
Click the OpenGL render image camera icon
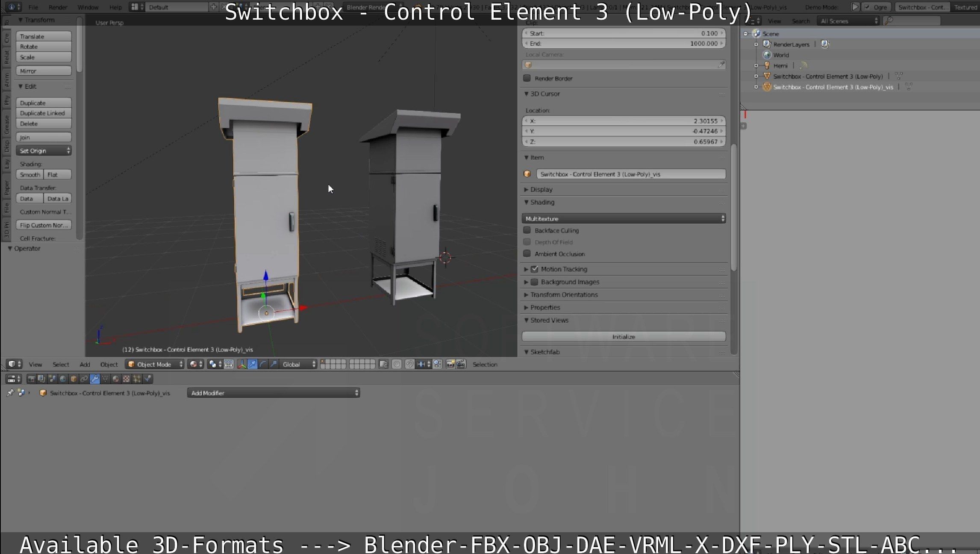pos(450,364)
